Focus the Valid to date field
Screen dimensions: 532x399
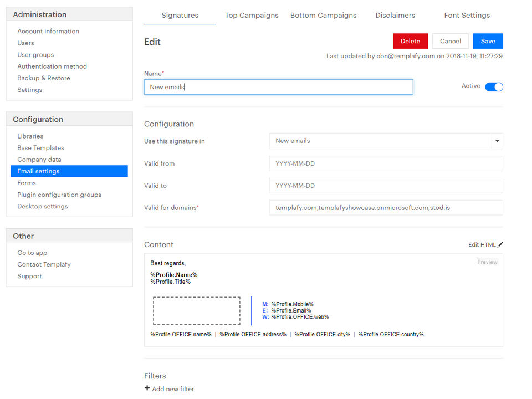click(386, 186)
